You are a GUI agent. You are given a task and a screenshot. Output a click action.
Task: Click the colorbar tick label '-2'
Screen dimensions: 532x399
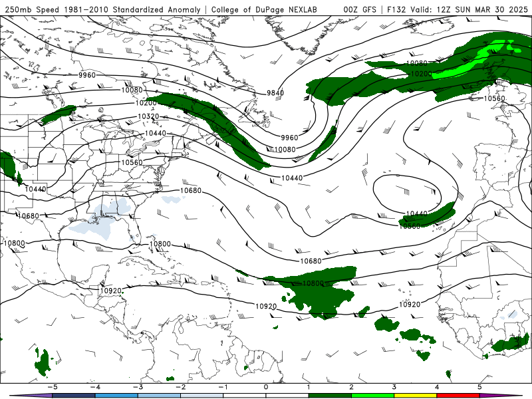[x=180, y=387]
